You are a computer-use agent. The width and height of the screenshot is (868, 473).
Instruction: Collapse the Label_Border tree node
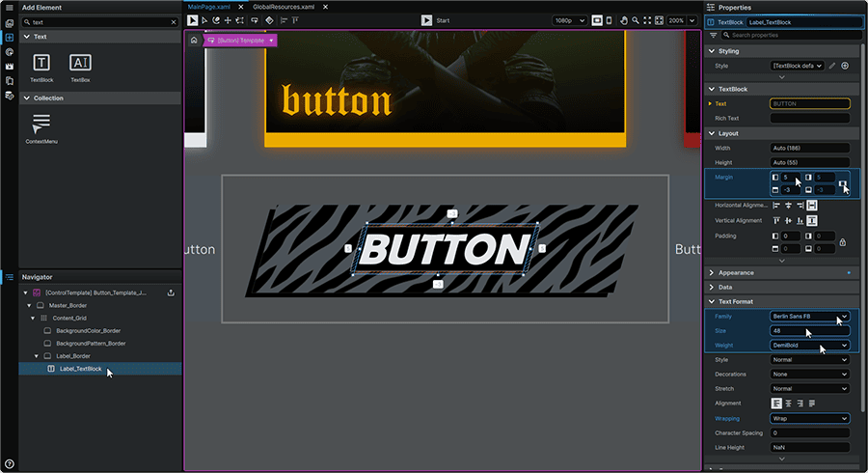37,356
